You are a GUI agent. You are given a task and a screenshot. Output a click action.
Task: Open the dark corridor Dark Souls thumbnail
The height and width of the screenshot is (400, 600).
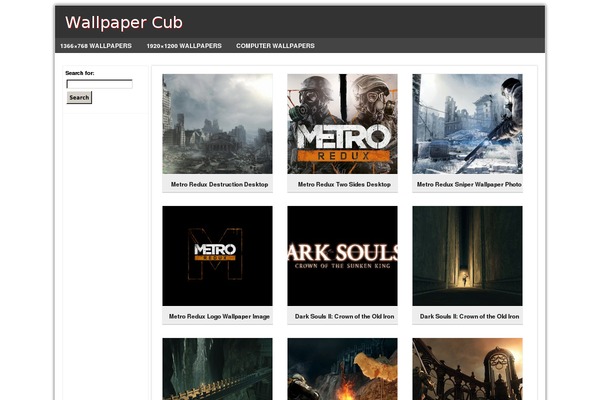(467, 256)
